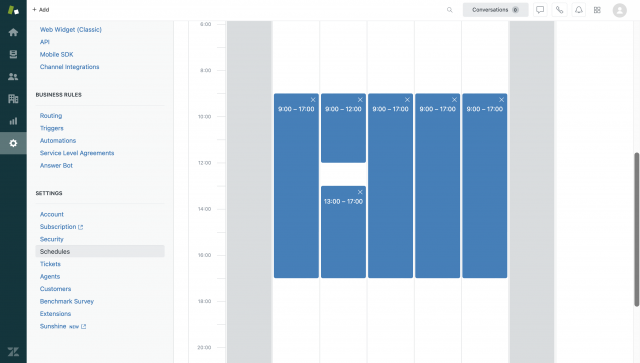Open the Subscription external link
The image size is (640, 363).
pyautogui.click(x=61, y=227)
